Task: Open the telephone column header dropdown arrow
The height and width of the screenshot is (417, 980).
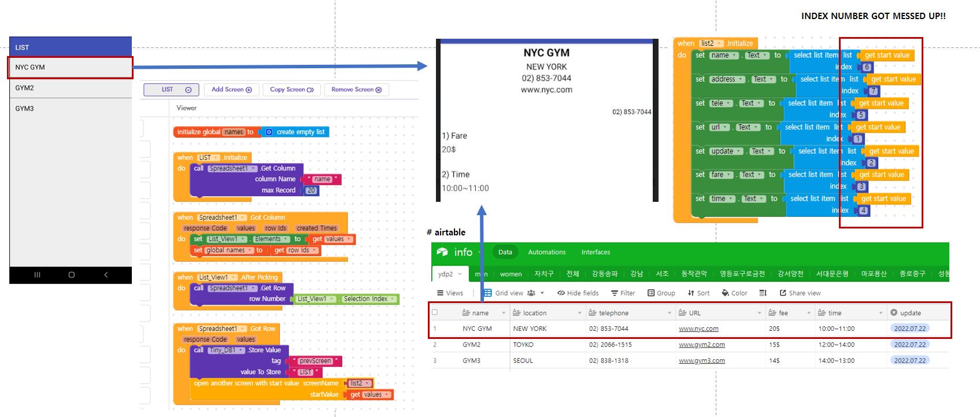Action: pyautogui.click(x=670, y=313)
